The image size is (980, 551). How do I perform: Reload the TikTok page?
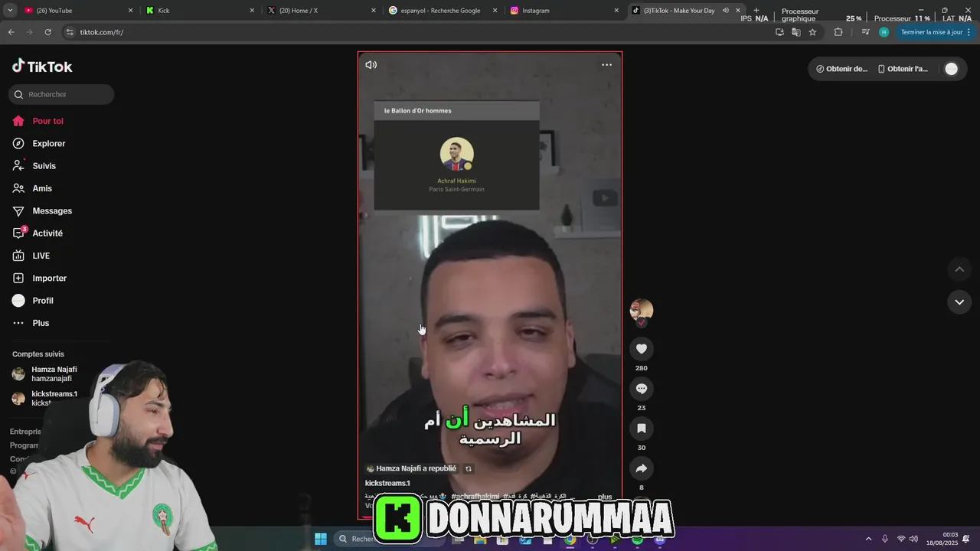[x=47, y=32]
